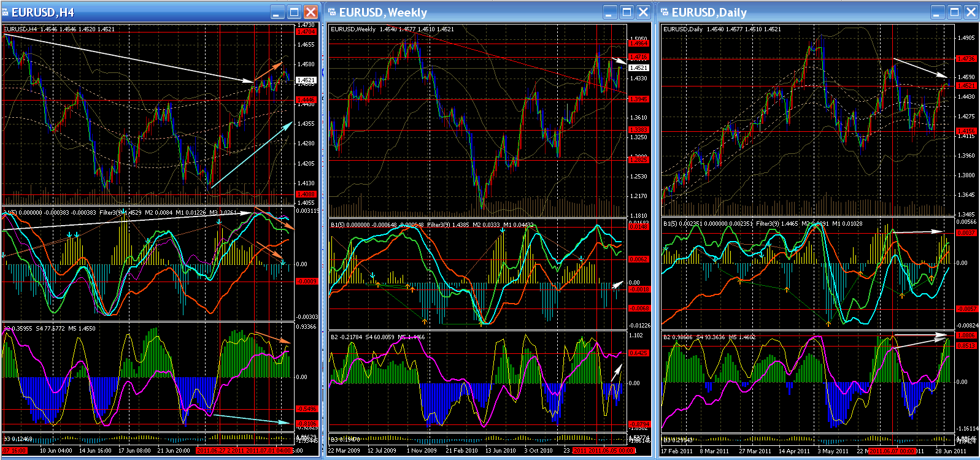The image size is (980, 460).
Task: Click '13 Jun 2010' on Weekly time axis
Action: 501,450
